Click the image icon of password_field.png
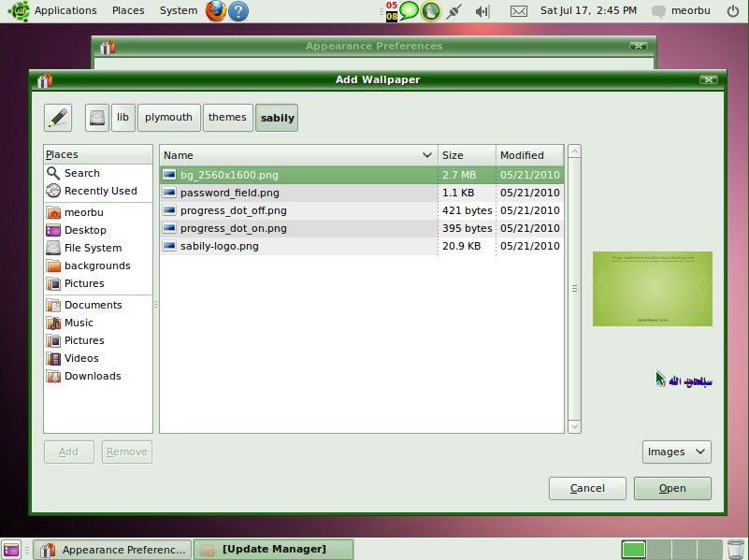 click(x=169, y=193)
